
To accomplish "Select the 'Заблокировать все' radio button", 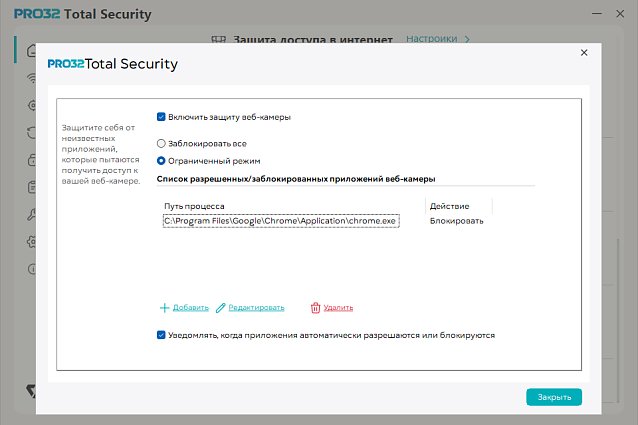I will pyautogui.click(x=161, y=144).
